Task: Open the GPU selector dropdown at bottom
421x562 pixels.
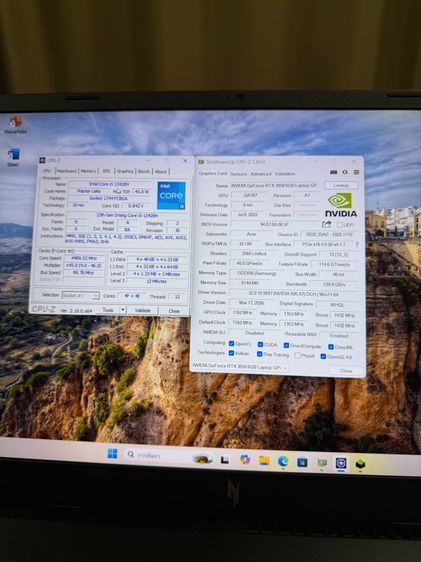Action: (240, 367)
